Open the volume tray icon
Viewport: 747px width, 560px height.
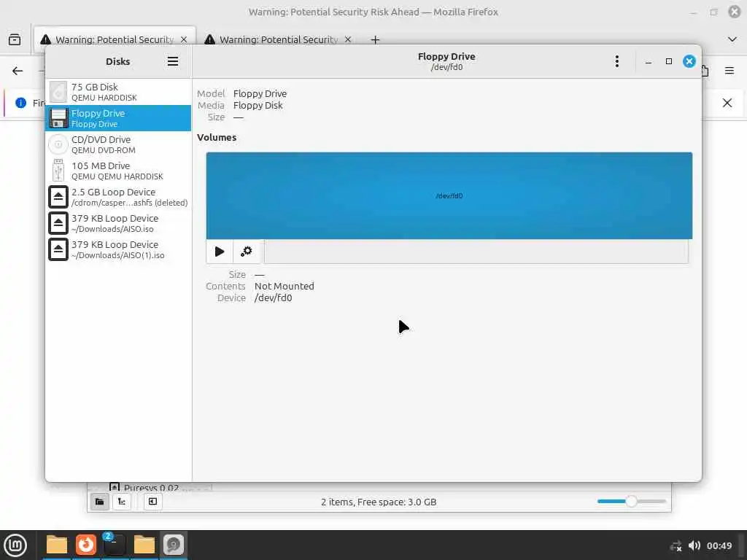point(694,545)
